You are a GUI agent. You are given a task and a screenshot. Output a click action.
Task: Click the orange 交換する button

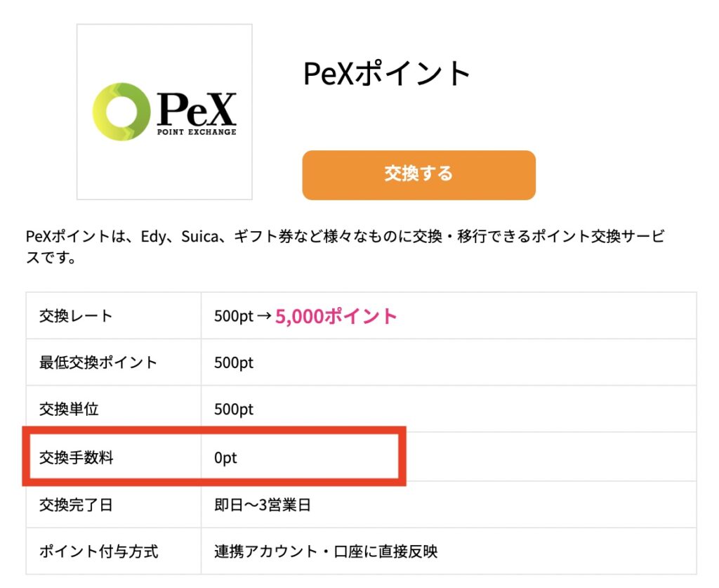pyautogui.click(x=418, y=174)
